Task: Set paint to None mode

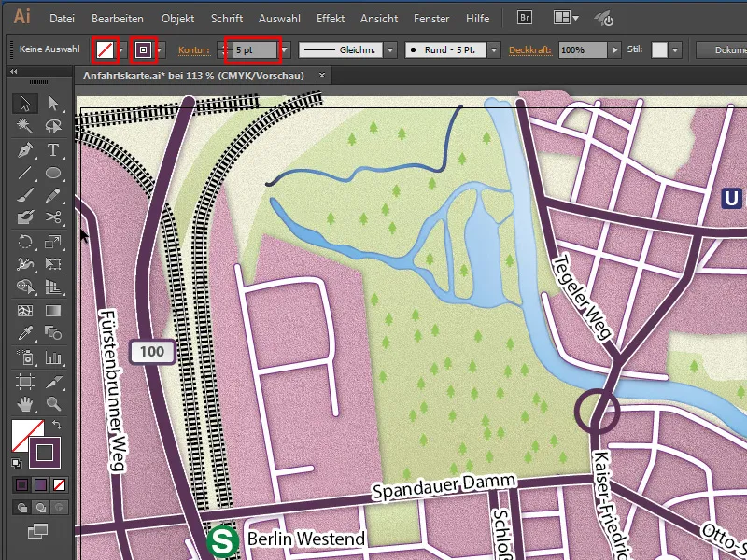Action: click(x=60, y=484)
